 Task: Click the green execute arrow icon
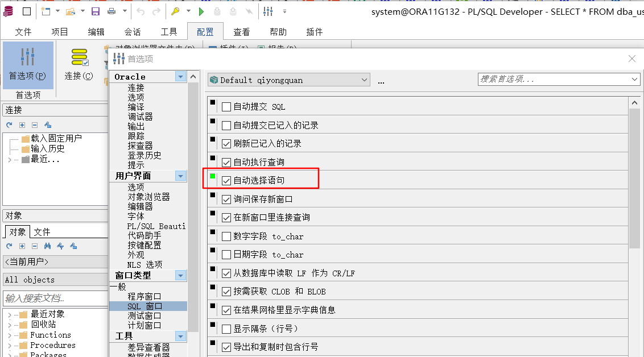(x=200, y=10)
